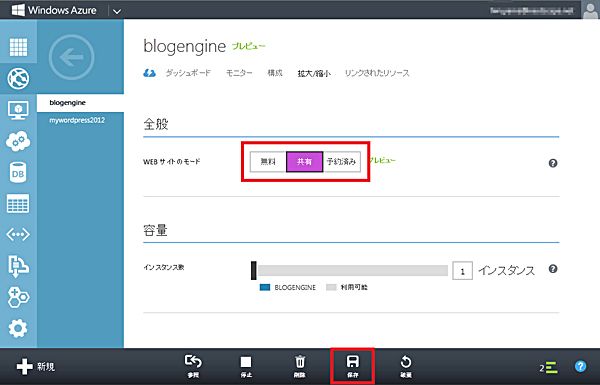Set web site mode to 予約済み

[x=342, y=162]
